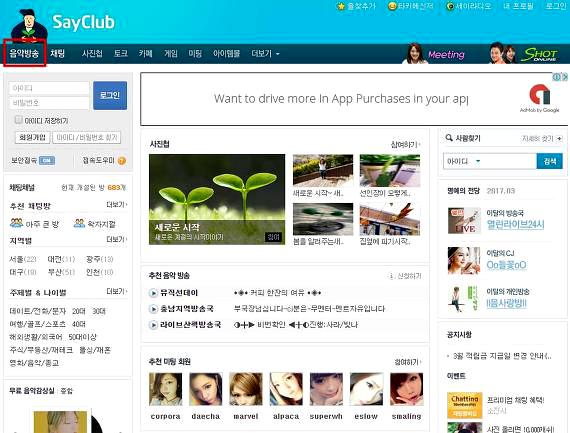Click 참여하기 in 추천 미팅 회원
This screenshot has width=570, height=433.
coord(408,362)
